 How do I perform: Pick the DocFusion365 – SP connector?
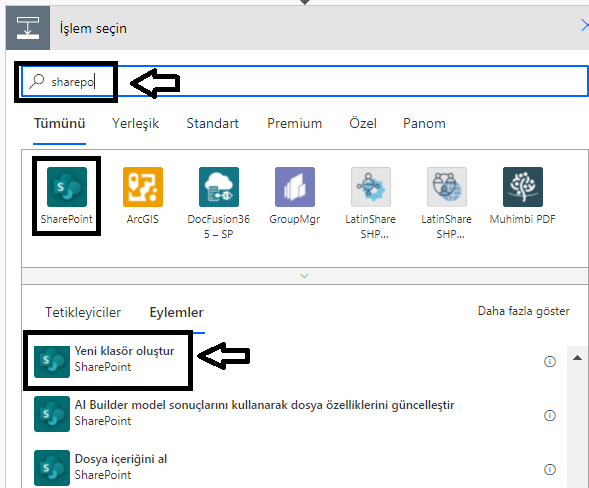[x=219, y=187]
